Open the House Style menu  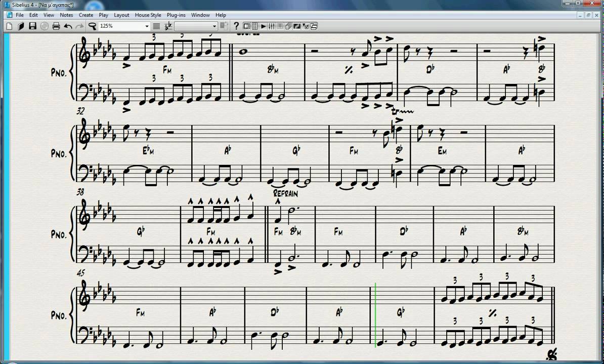(148, 15)
